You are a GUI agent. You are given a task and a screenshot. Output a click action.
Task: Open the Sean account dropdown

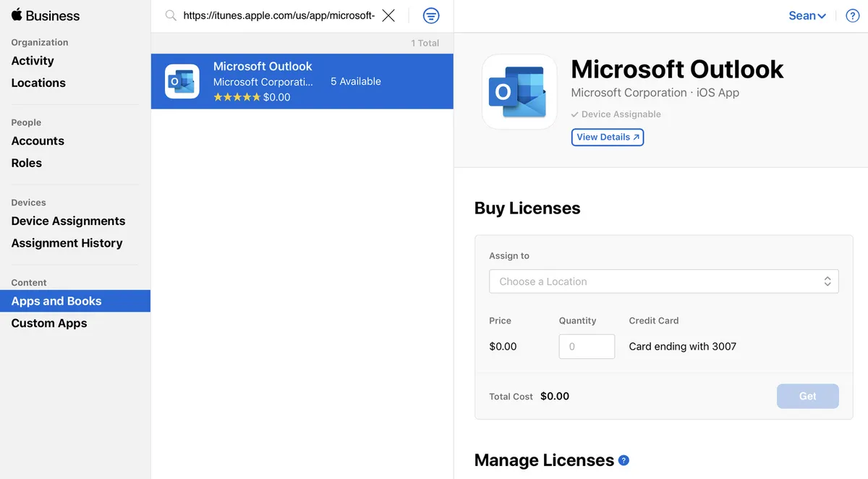(807, 14)
